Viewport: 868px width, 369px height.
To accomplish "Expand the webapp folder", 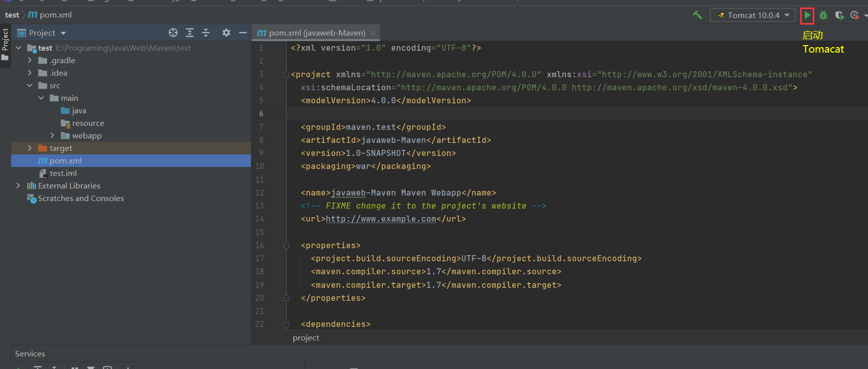I will click(52, 135).
